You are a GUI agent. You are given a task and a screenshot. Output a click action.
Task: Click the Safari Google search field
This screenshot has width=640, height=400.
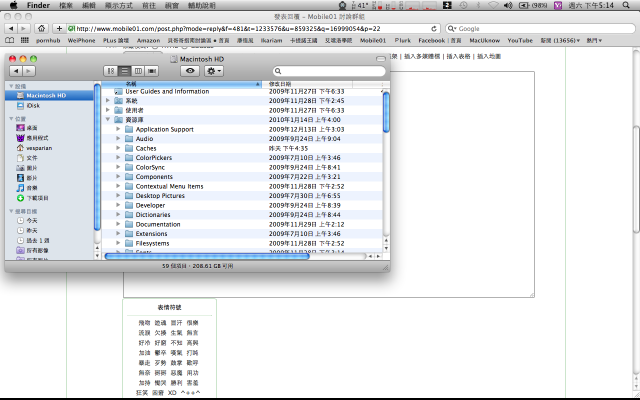(540, 29)
